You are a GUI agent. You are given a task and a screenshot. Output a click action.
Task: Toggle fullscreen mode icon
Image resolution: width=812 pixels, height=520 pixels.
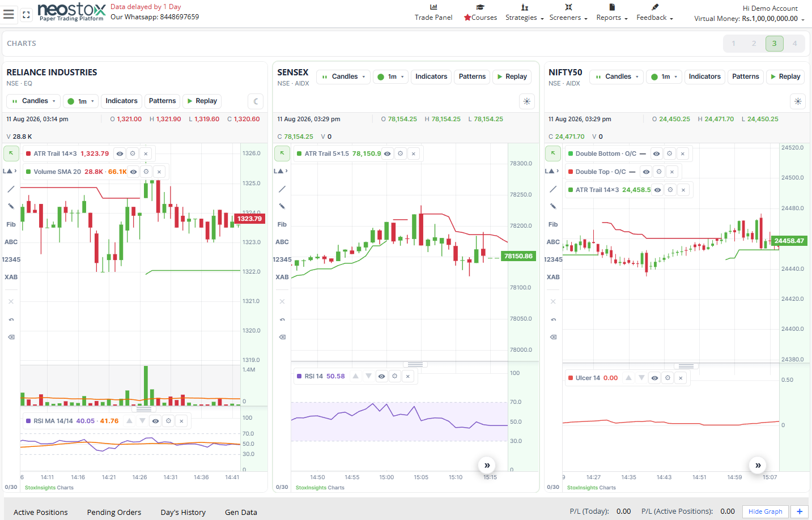click(x=26, y=15)
